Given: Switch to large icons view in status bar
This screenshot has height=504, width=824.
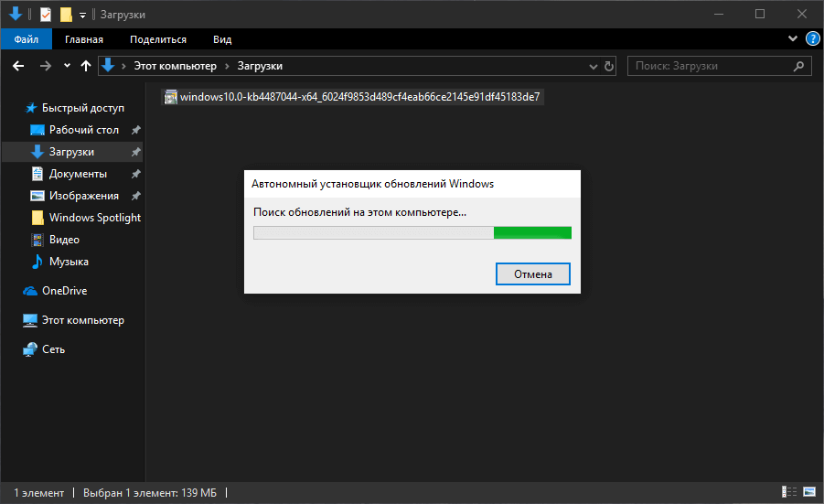Looking at the screenshot, I should pos(808,493).
